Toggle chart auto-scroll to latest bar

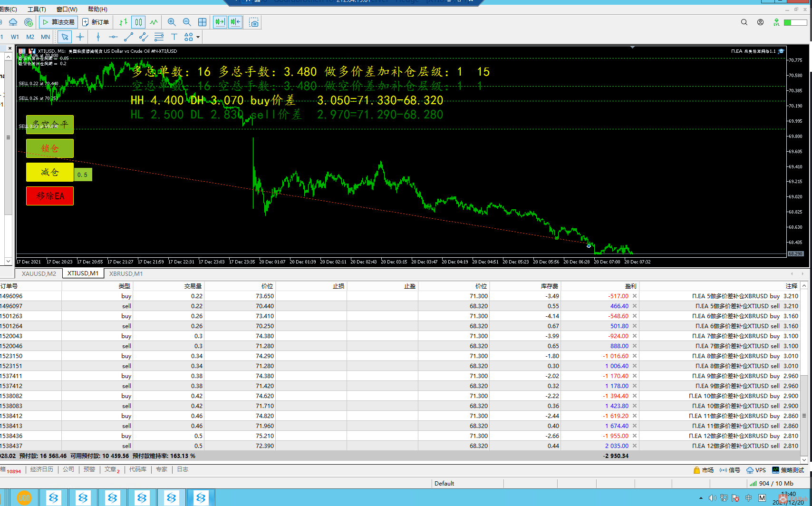[x=220, y=22]
